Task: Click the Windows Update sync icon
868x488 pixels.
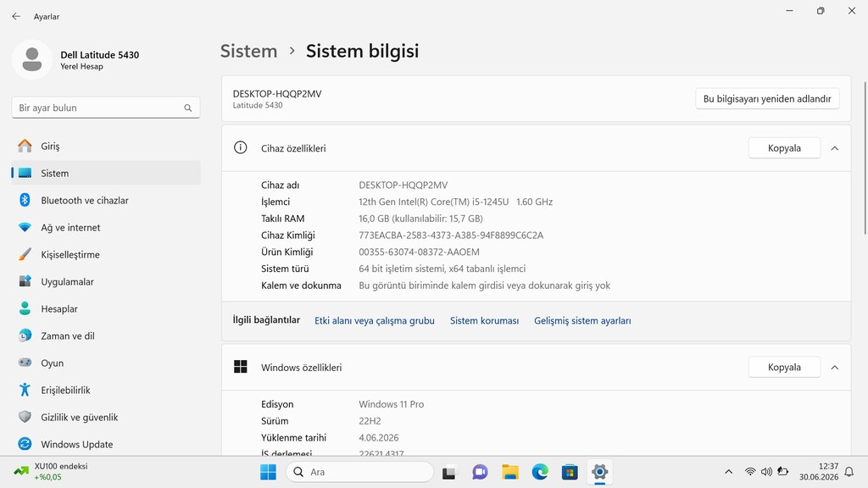Action: point(25,444)
